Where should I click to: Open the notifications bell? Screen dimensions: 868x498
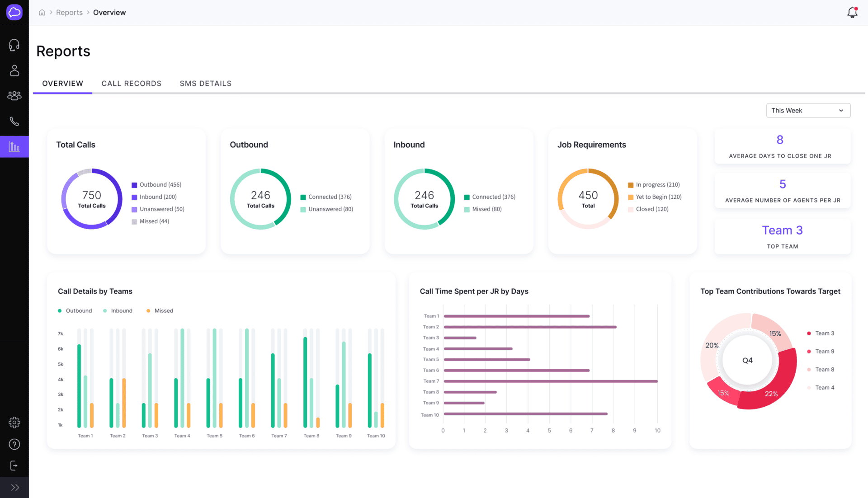pyautogui.click(x=852, y=12)
